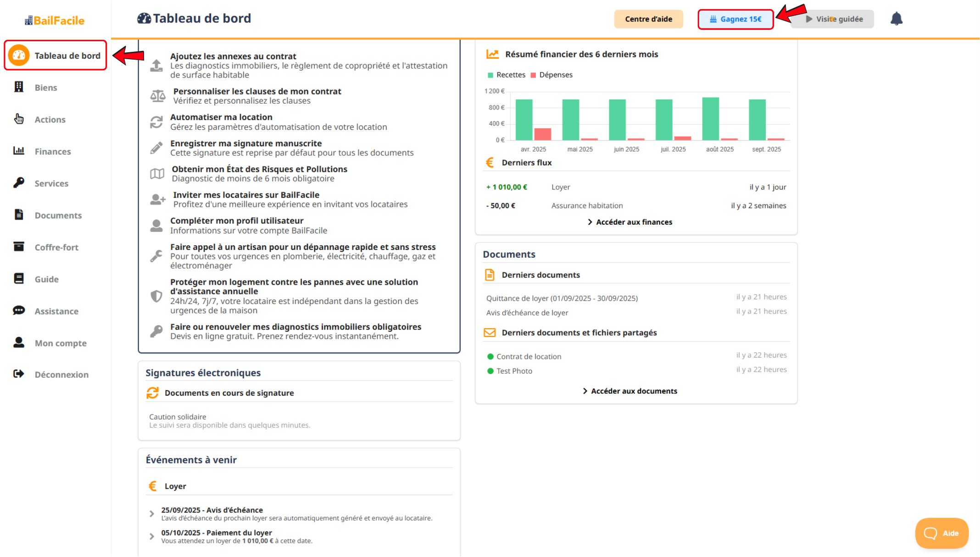
Task: Click the Assistance chat bubble icon
Action: click(x=19, y=311)
